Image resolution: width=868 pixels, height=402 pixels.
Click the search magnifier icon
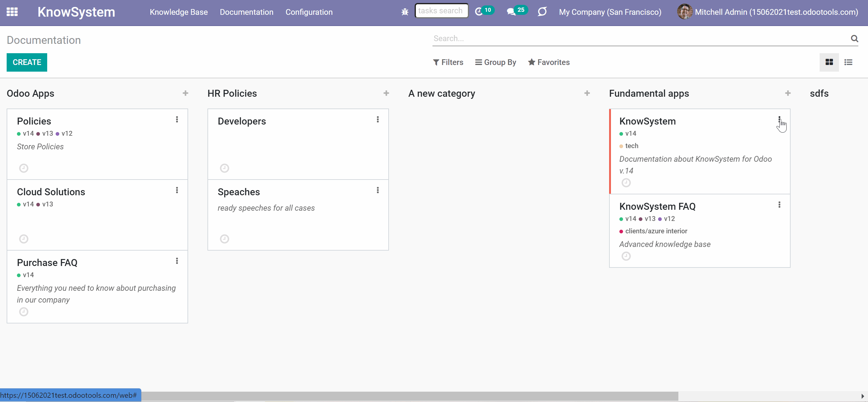(x=854, y=39)
